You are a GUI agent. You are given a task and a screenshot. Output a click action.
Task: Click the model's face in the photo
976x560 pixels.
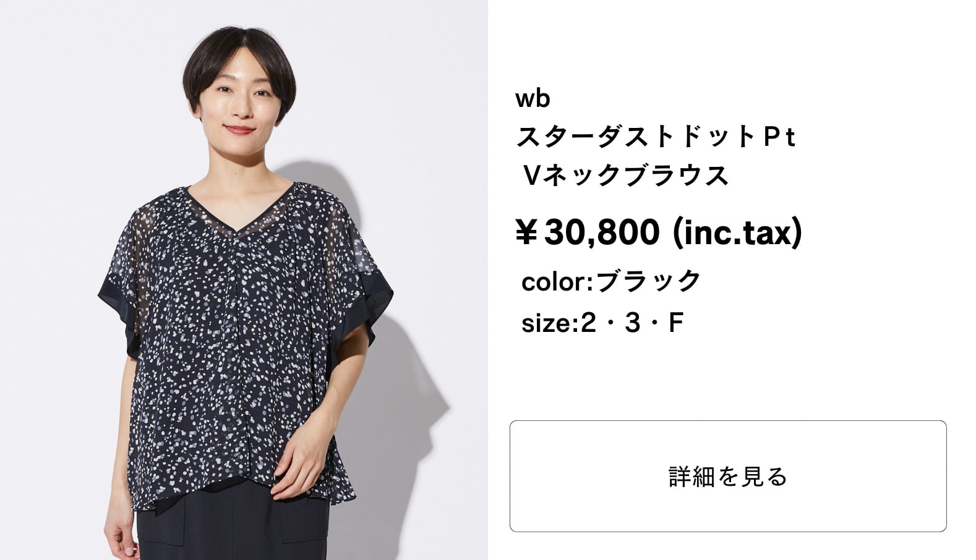(240, 104)
